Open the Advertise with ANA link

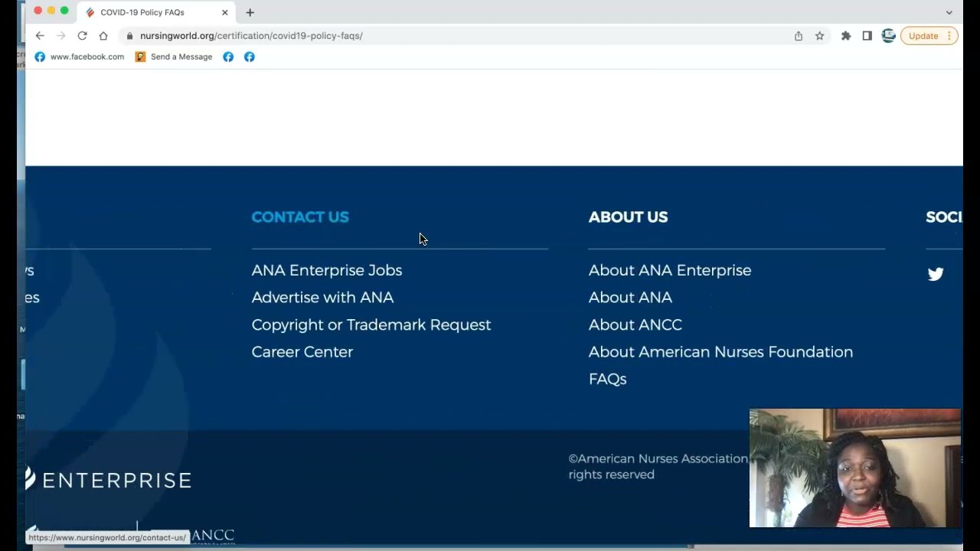point(322,297)
